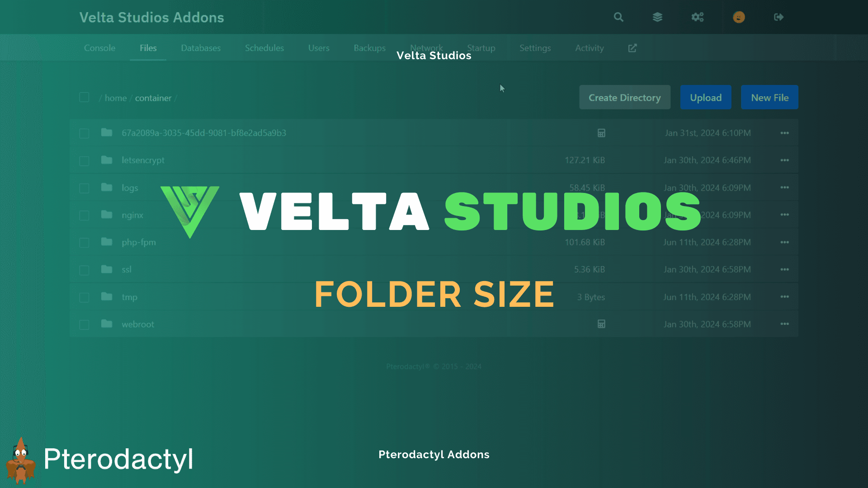Toggle checkbox for ssl folder
The image size is (868, 488).
pos(84,269)
